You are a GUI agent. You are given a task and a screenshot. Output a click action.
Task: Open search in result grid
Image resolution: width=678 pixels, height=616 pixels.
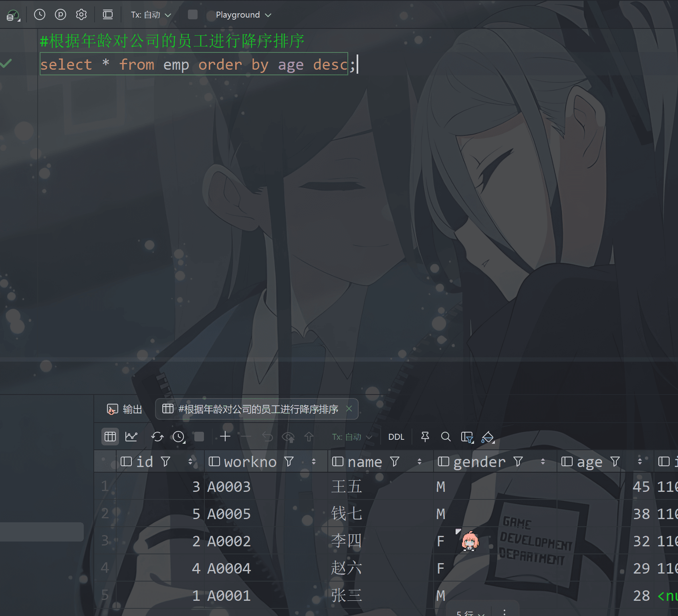[446, 437]
